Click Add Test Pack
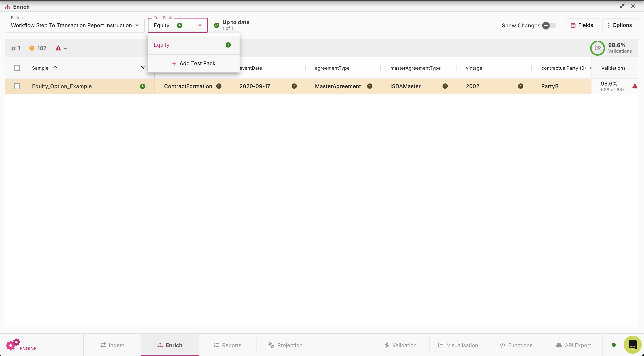Image resolution: width=644 pixels, height=356 pixels. pyautogui.click(x=194, y=64)
